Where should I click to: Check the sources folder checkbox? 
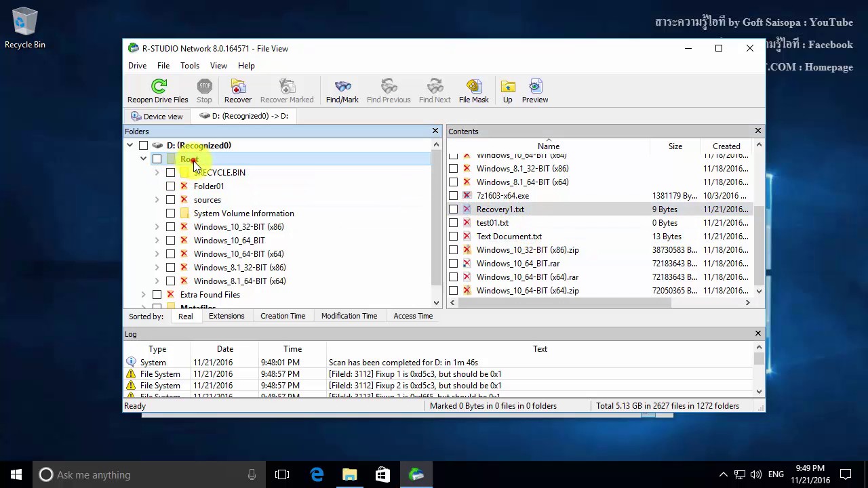point(170,199)
